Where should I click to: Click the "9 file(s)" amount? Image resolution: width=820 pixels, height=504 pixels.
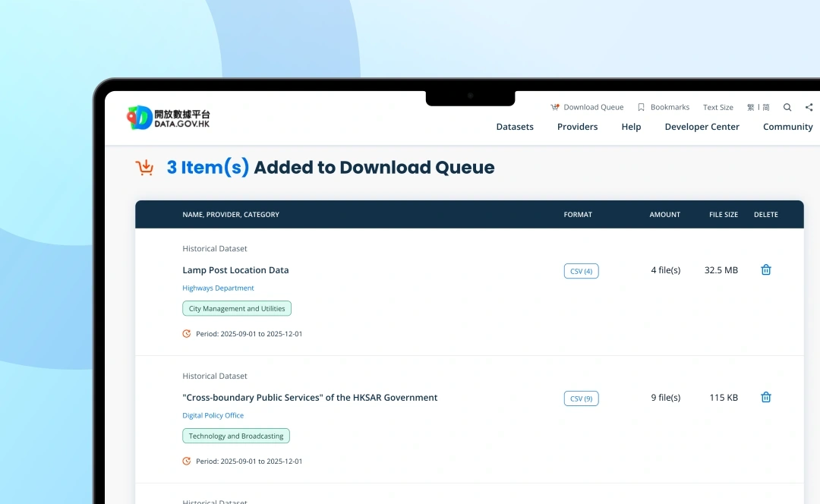point(665,398)
